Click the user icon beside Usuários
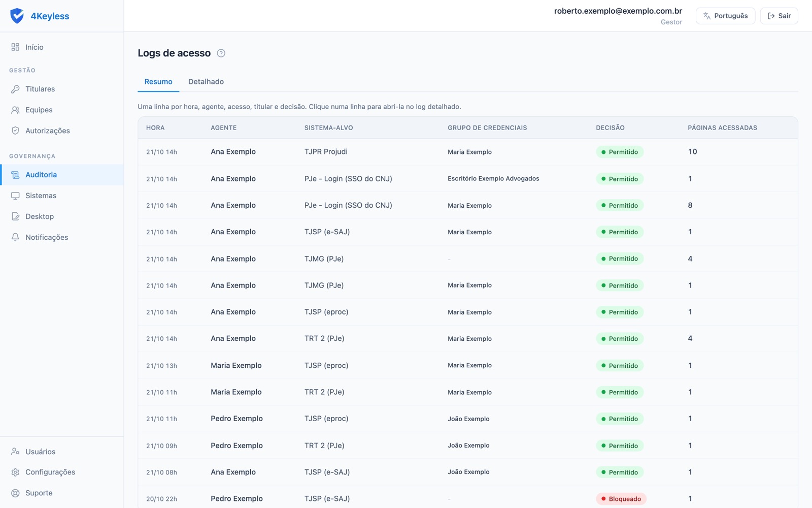Image resolution: width=812 pixels, height=508 pixels. (x=15, y=452)
